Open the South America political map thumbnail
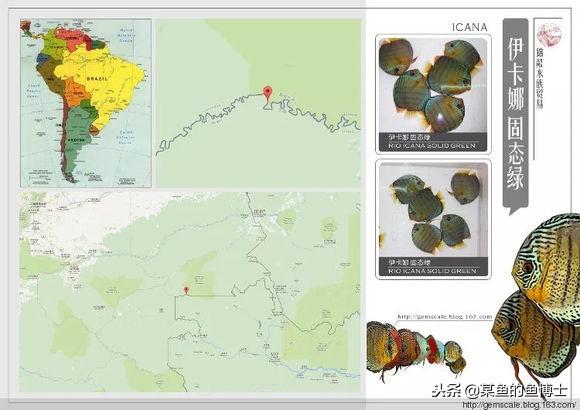This screenshot has width=580, height=410. pos(86,103)
